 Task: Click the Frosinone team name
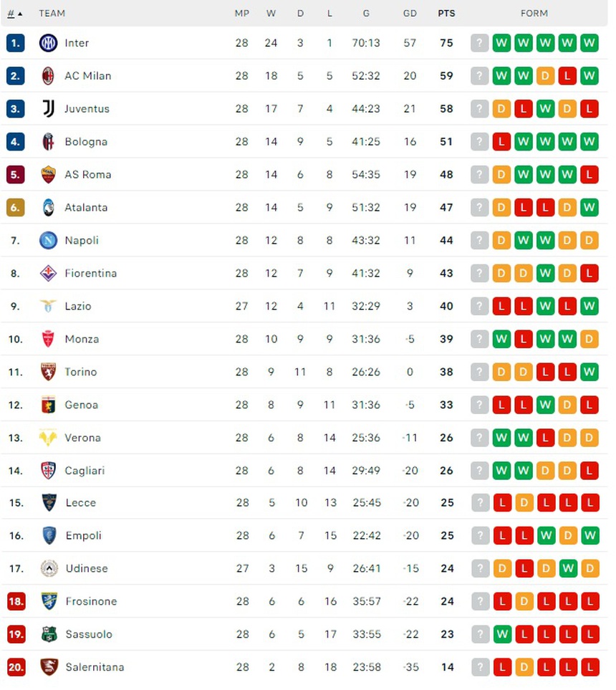(x=91, y=601)
